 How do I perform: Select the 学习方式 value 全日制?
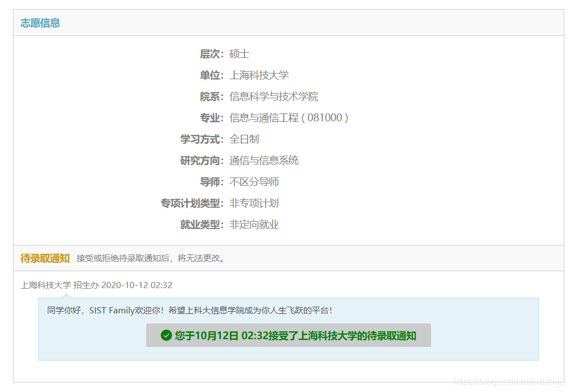(x=244, y=139)
